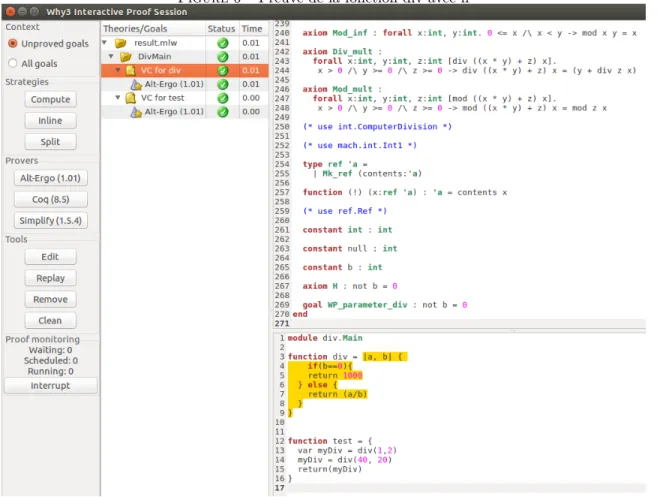Click the goal WP_parameter_div line
Image resolution: width=657 pixels, height=497 pixels.
tap(385, 305)
